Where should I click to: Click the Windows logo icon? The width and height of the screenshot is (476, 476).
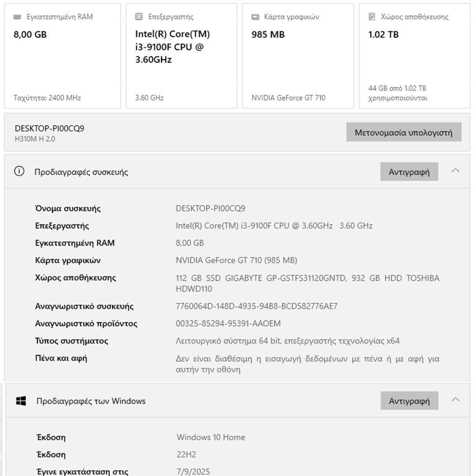pos(21,401)
